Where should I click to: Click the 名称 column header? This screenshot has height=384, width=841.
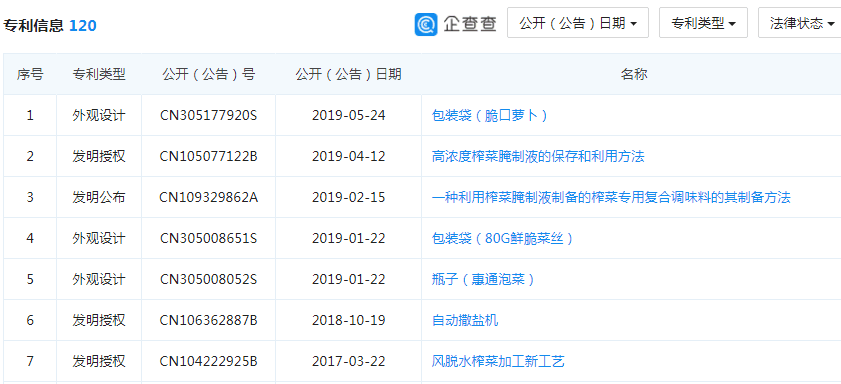click(634, 75)
